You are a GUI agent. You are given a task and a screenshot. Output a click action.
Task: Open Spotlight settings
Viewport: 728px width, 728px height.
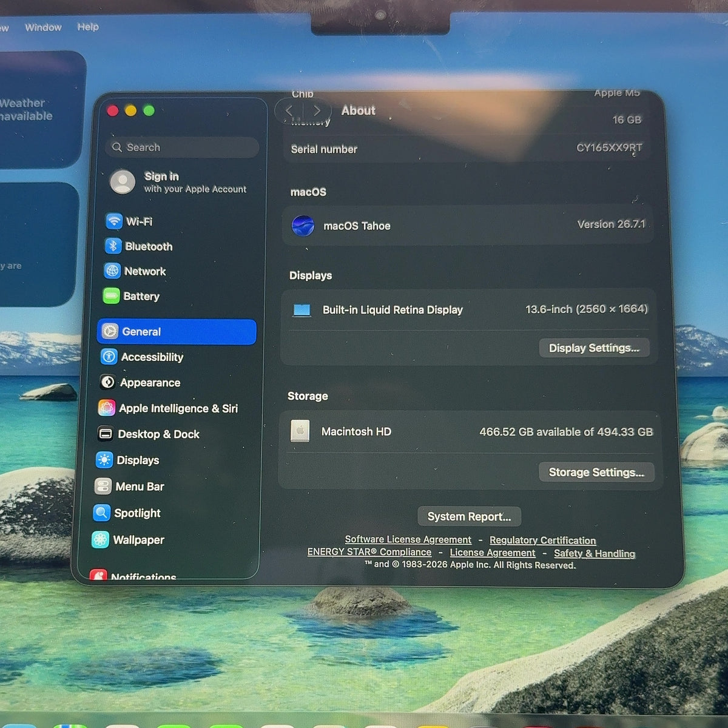(x=127, y=513)
